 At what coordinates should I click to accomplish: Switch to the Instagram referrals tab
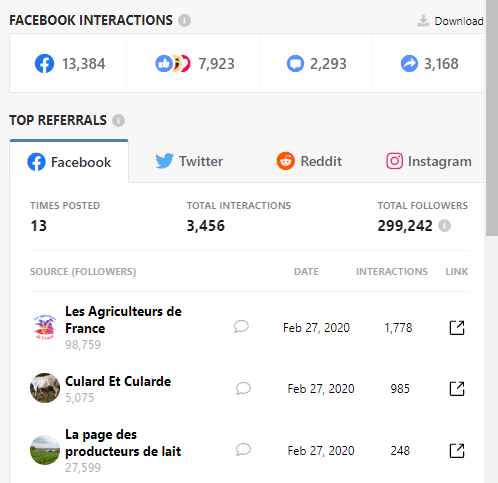[x=429, y=161]
